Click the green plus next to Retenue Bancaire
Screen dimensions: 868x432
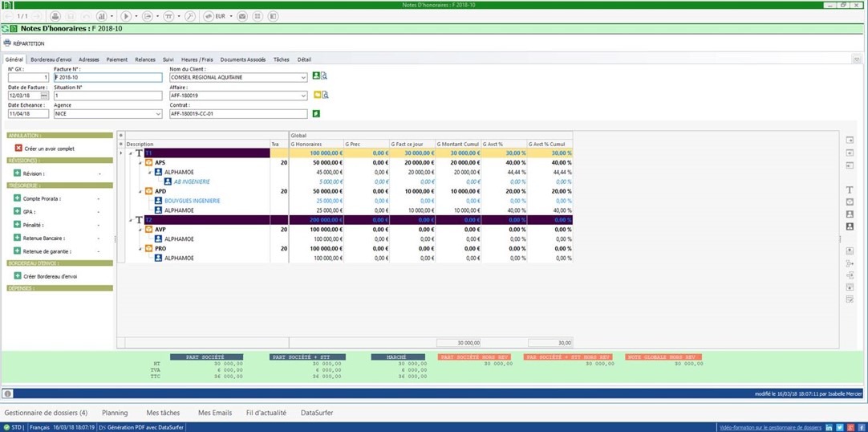(17, 238)
